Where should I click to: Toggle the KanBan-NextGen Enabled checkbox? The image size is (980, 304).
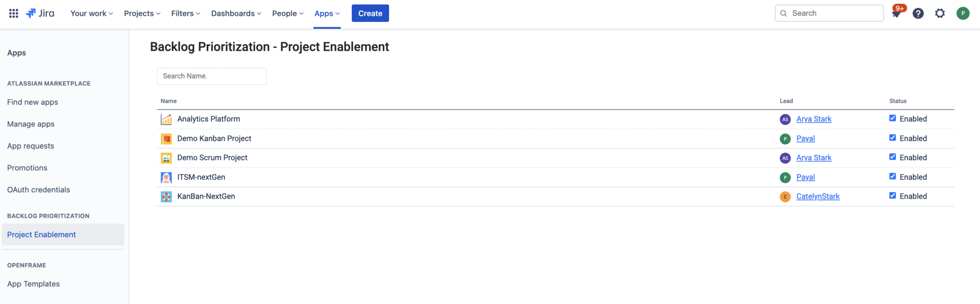(x=892, y=195)
